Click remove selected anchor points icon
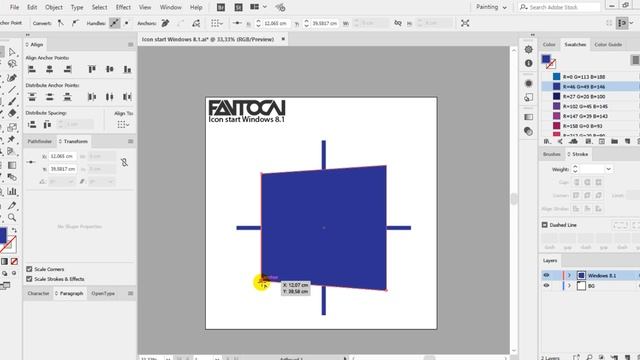The height and width of the screenshot is (360, 640). click(165, 23)
